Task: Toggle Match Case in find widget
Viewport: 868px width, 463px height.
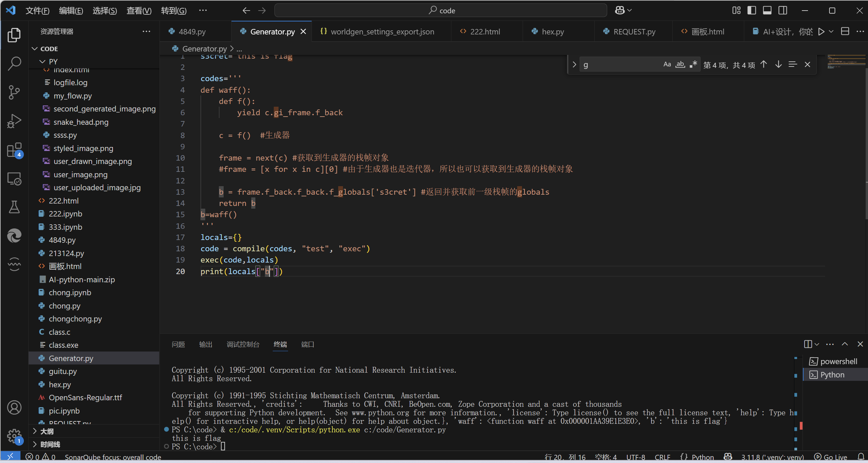Action: click(667, 64)
